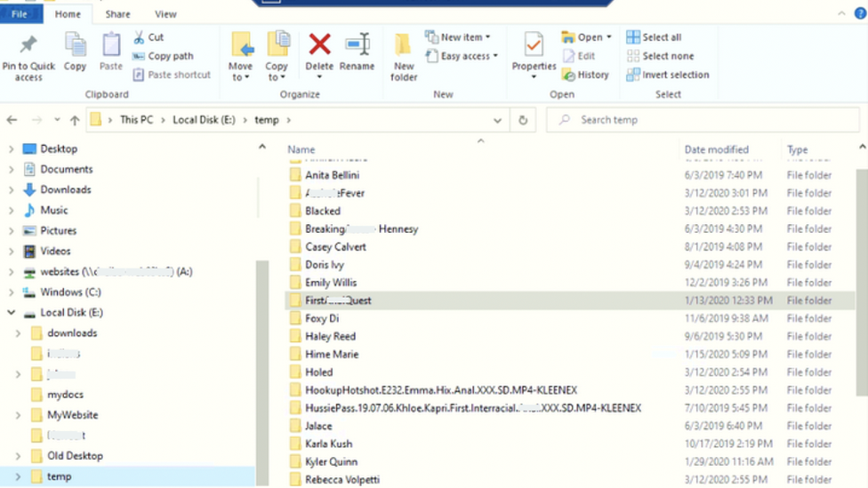Sort by the Name column header

click(x=301, y=149)
